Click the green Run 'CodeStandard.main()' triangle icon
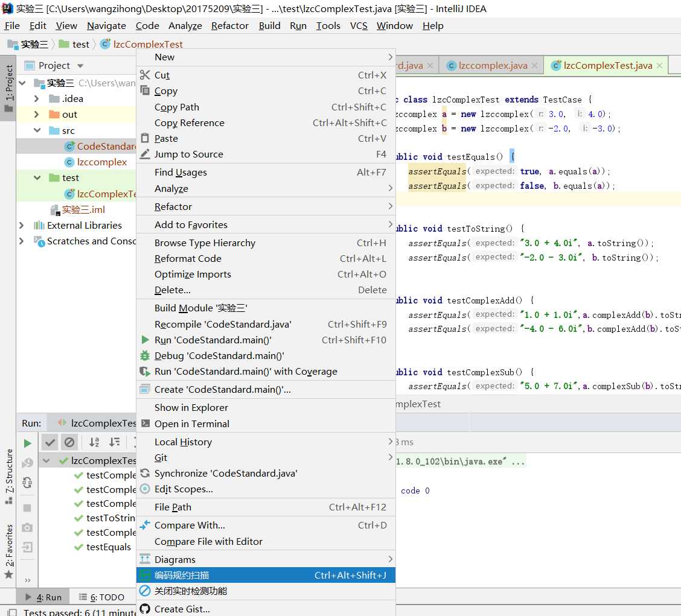681x616 pixels. 145,340
